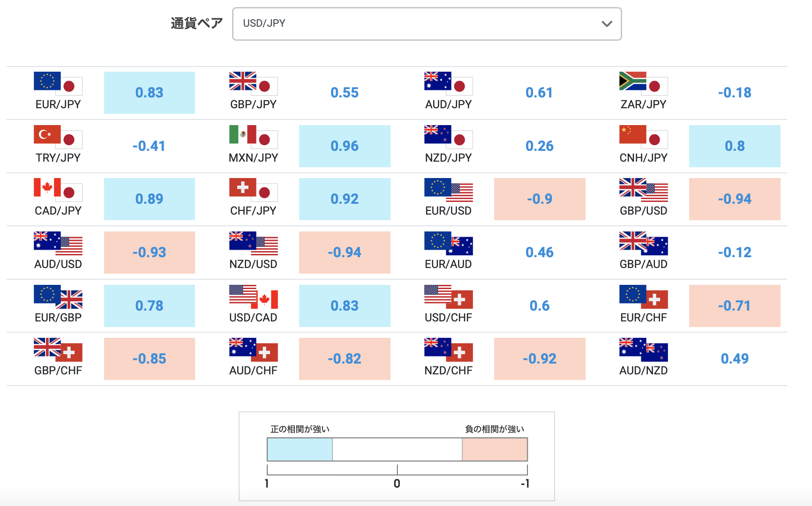
Task: Click the dropdown chevron next to USD/JPY
Action: [x=607, y=24]
